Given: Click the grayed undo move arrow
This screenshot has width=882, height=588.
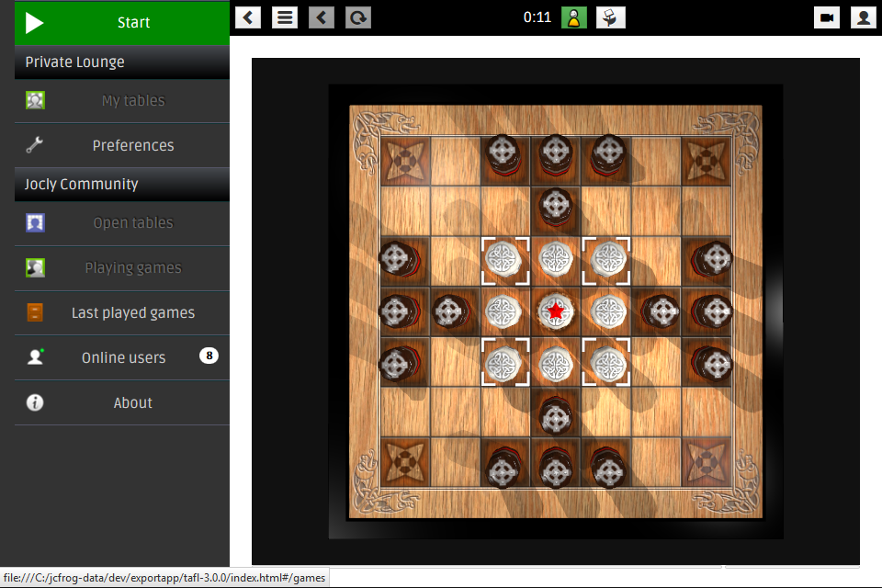Looking at the screenshot, I should click(x=322, y=17).
